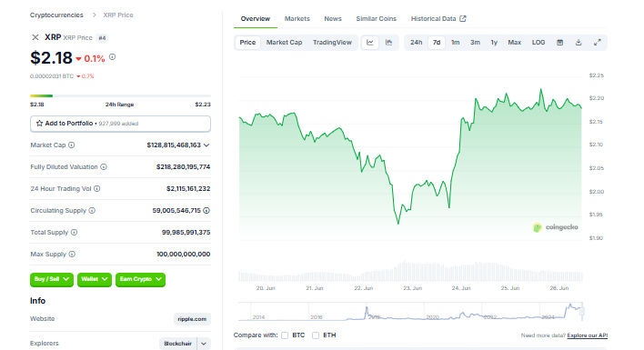Toggle LOG scale on chart
Viewport: 644px width, 350px height.
click(x=538, y=42)
